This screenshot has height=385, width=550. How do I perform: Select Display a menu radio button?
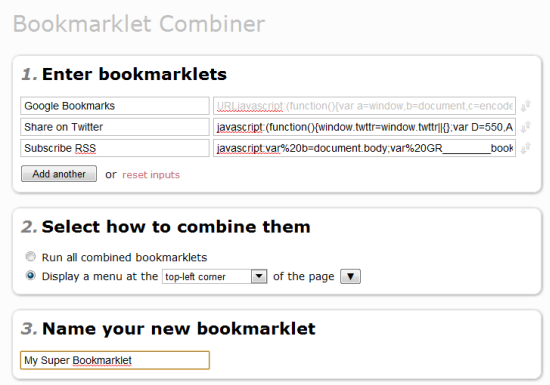31,276
